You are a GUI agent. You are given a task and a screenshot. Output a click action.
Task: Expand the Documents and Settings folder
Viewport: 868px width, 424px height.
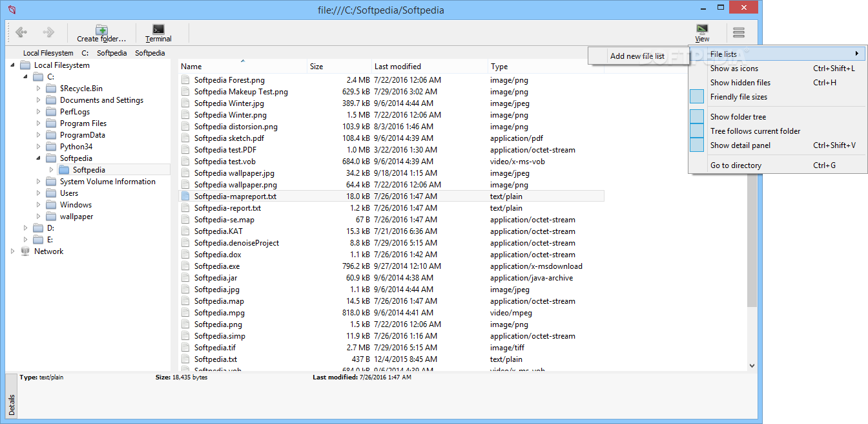[39, 100]
